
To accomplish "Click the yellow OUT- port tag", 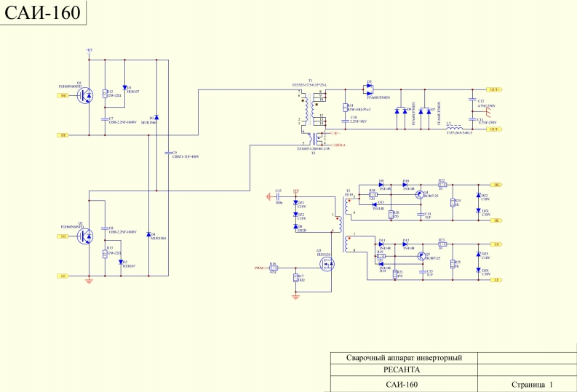I will tap(494, 129).
